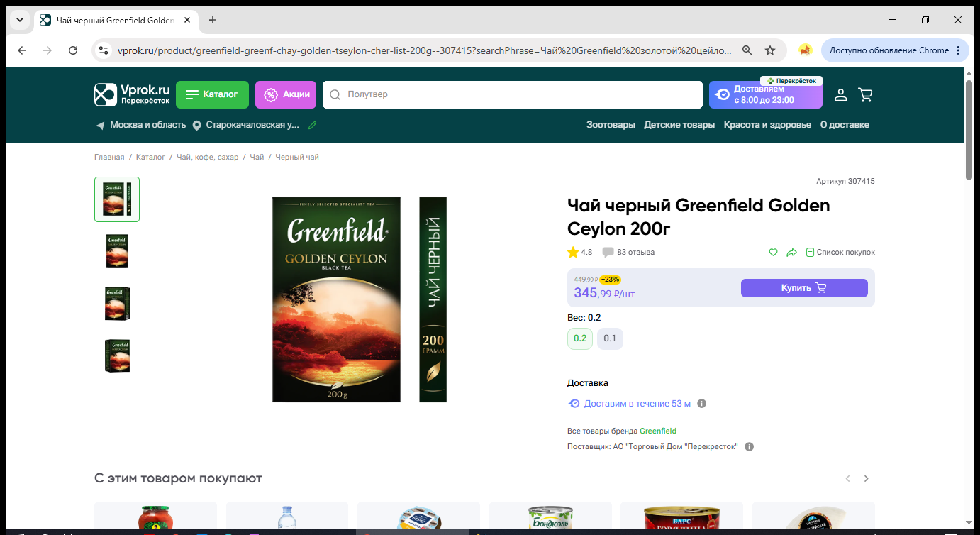Go to Чай, кофе, сахар breadcrumb

pos(208,157)
